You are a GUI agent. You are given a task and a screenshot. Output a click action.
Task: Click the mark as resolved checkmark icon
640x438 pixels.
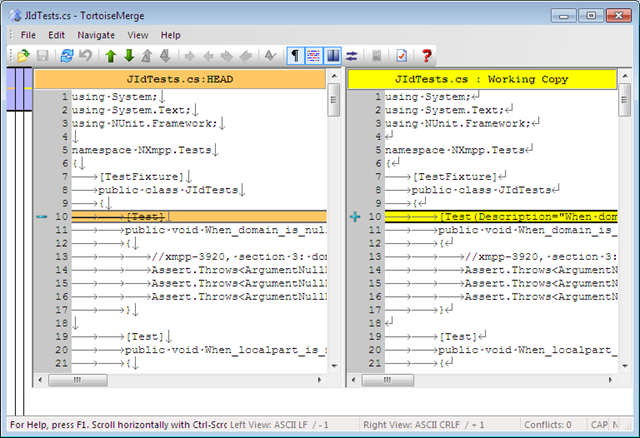coord(270,56)
